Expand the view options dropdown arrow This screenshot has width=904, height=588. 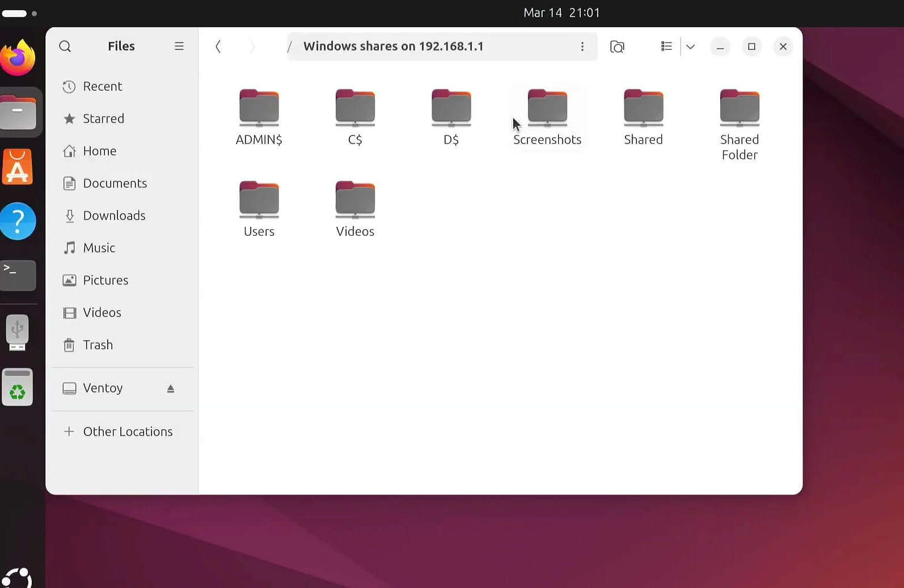(690, 46)
